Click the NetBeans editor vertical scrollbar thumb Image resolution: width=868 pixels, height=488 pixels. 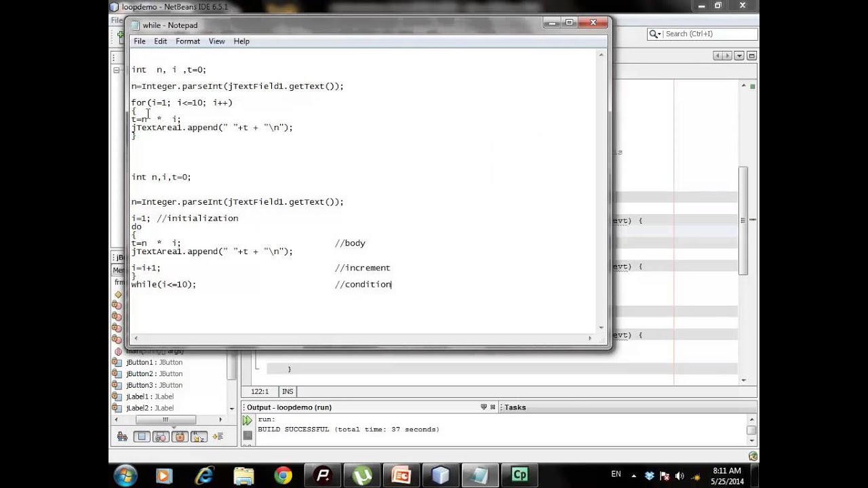click(743, 220)
